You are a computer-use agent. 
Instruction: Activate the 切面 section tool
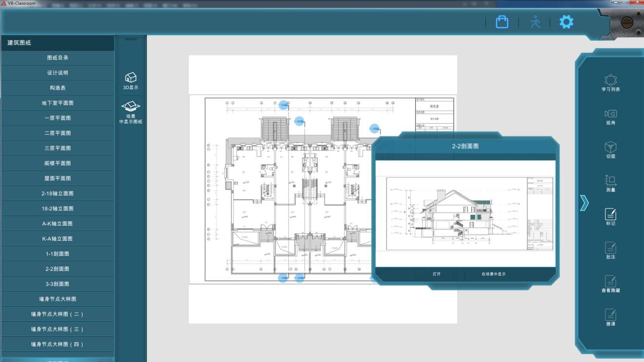point(610,147)
